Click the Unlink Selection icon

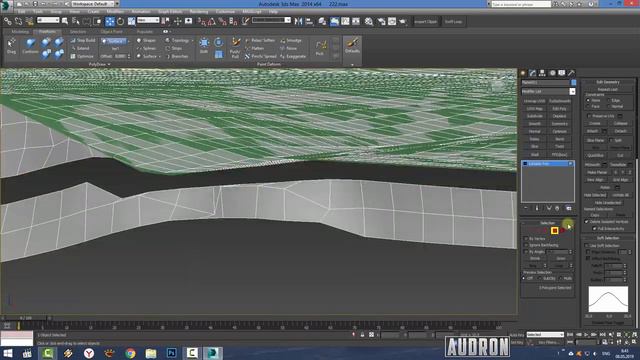18,21
